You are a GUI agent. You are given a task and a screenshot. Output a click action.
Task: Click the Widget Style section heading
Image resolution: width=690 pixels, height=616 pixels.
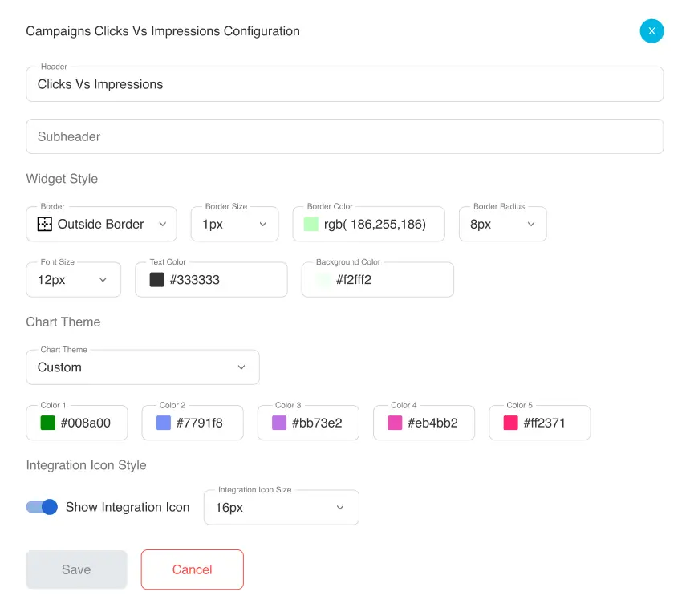pos(62,179)
